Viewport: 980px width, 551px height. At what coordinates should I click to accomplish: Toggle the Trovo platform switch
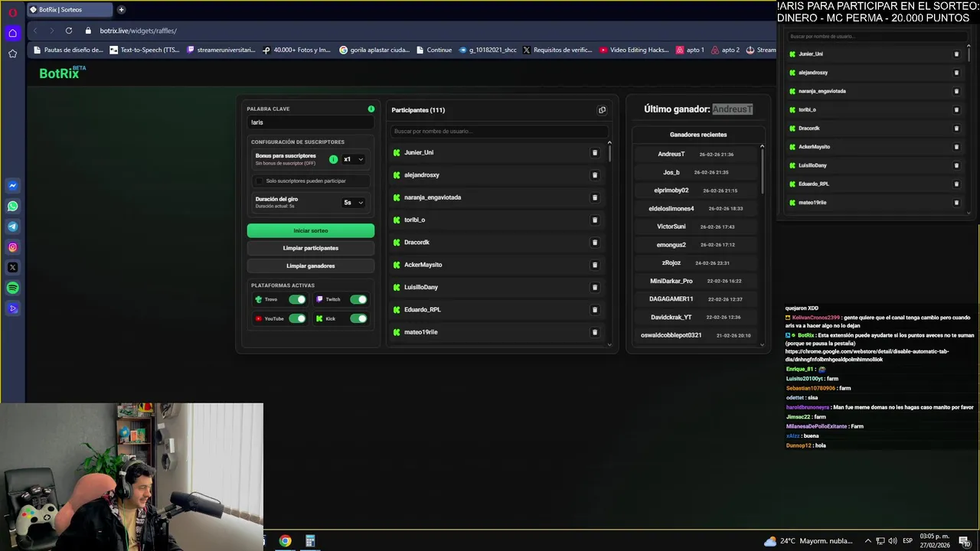pos(297,299)
